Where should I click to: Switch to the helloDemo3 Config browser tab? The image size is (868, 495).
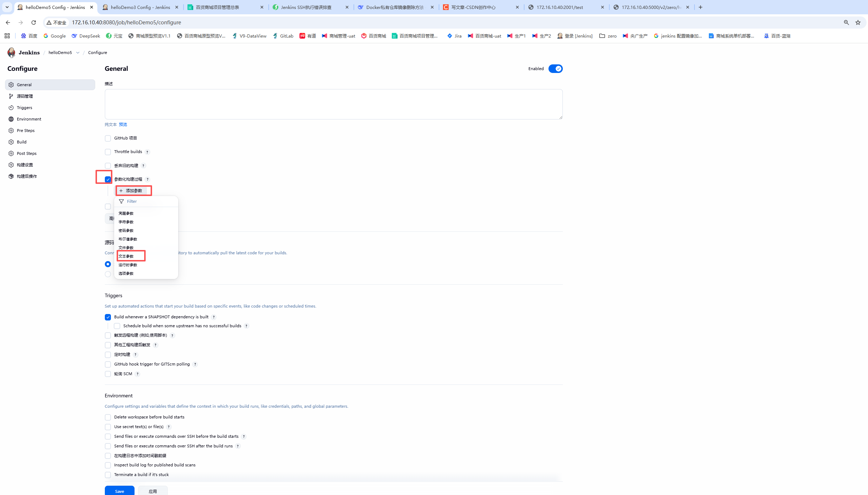pos(140,7)
